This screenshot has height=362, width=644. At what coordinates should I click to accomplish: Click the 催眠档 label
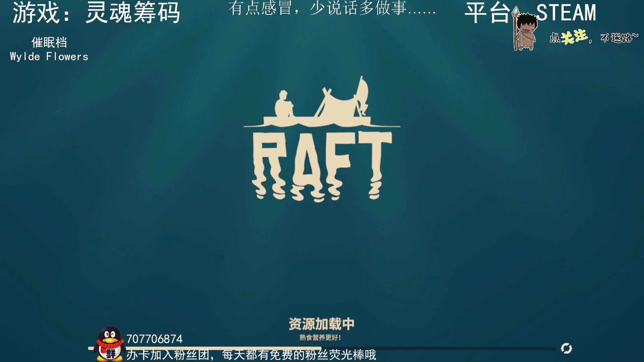[x=50, y=43]
